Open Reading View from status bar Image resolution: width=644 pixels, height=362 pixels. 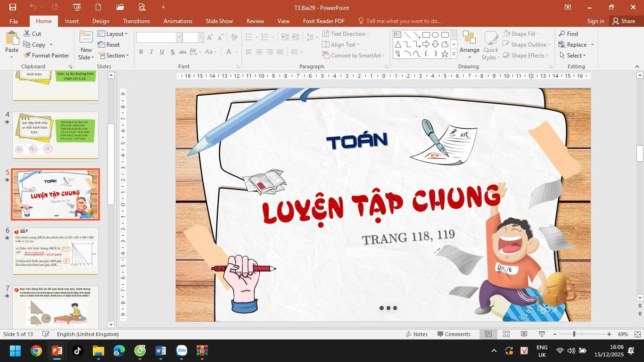[524, 334]
